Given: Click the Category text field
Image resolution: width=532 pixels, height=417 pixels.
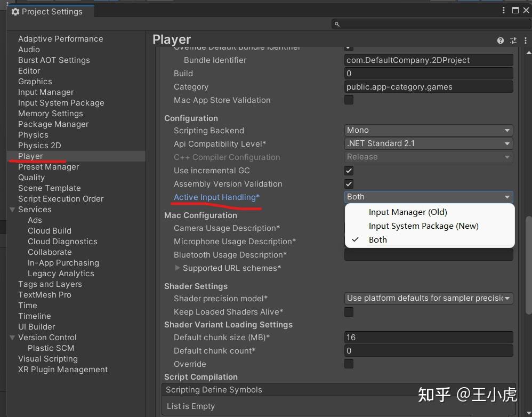Looking at the screenshot, I should click(x=429, y=86).
